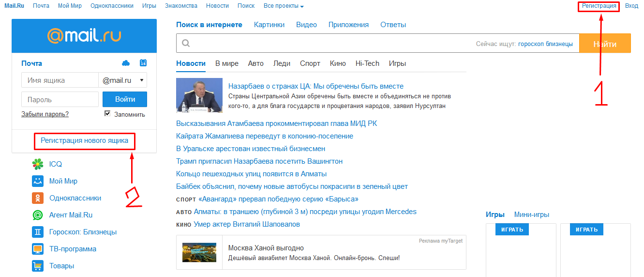Click into the Пароль field

click(60, 100)
